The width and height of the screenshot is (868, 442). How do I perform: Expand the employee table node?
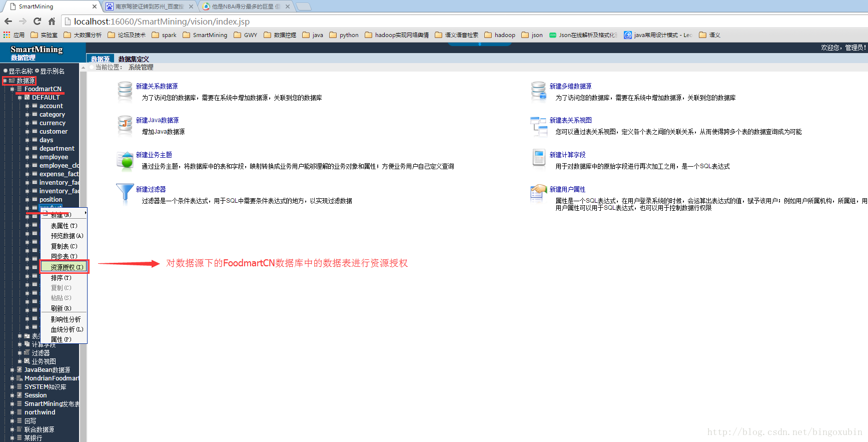click(28, 157)
